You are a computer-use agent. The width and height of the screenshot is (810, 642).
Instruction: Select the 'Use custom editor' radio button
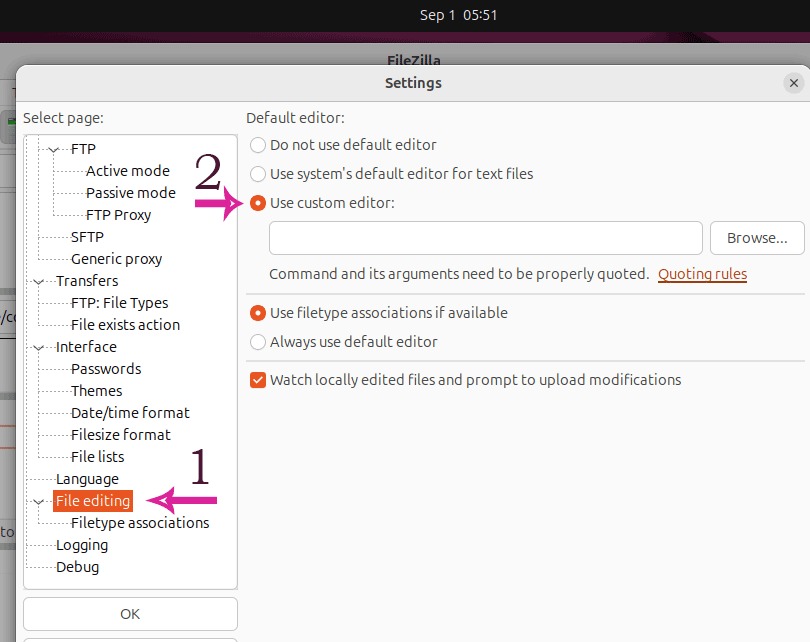(x=258, y=203)
